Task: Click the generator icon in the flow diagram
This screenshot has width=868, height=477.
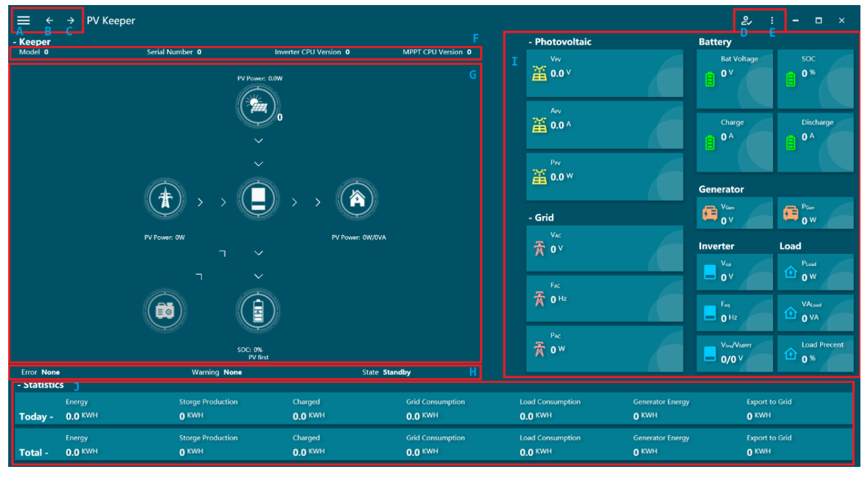Action: click(165, 311)
